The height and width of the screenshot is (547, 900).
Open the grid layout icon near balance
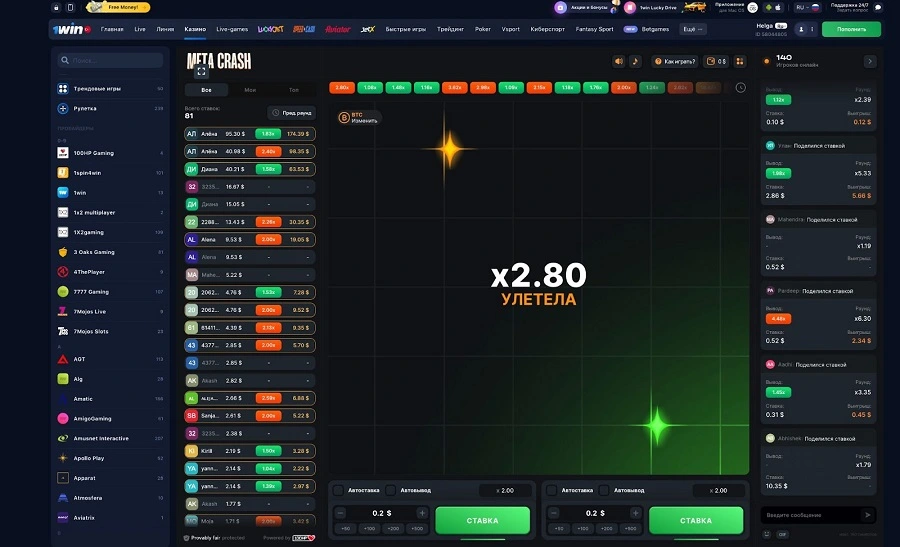click(740, 61)
